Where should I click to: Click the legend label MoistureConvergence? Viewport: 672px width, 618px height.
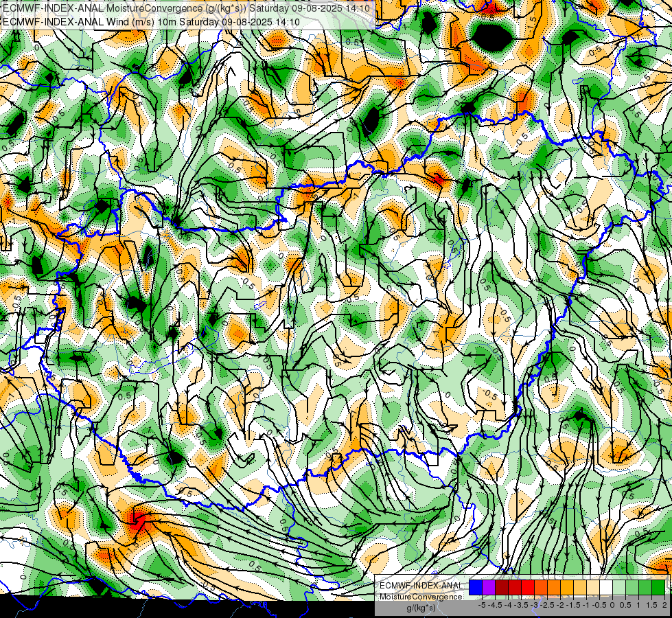pyautogui.click(x=421, y=597)
